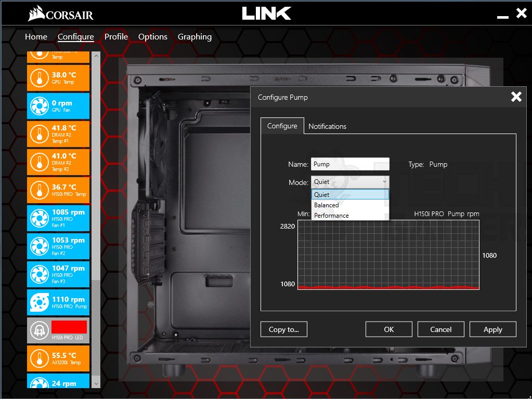This screenshot has width=532, height=399.
Task: Click the H150i PRO LED icon
Action: [40, 330]
